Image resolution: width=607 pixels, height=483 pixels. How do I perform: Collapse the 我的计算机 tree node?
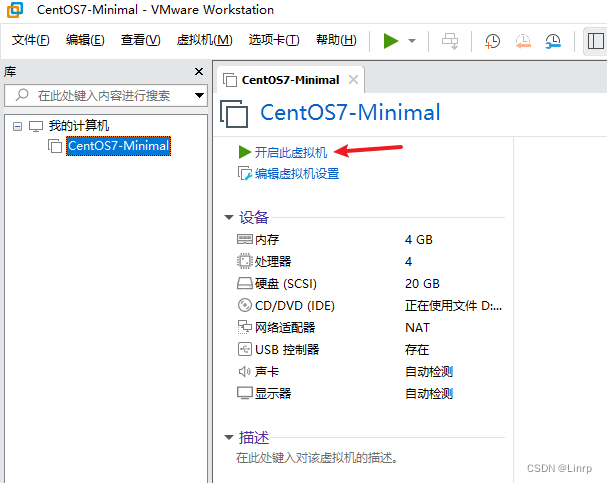pos(17,126)
